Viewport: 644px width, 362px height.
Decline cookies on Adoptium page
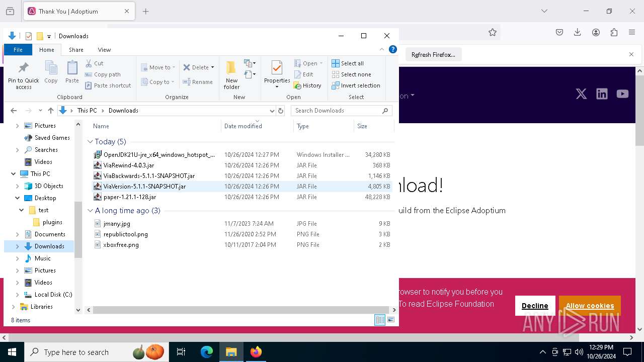(x=535, y=306)
